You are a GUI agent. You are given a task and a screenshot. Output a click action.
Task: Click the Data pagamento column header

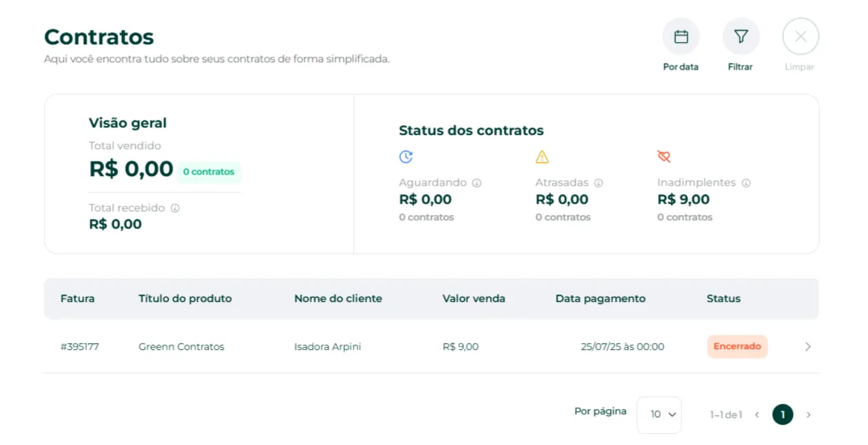click(600, 299)
